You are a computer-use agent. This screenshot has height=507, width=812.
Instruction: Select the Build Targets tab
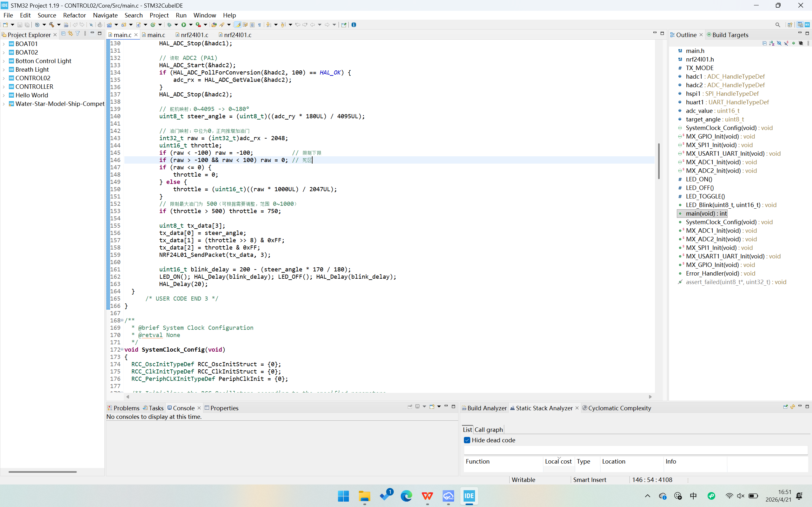point(728,35)
